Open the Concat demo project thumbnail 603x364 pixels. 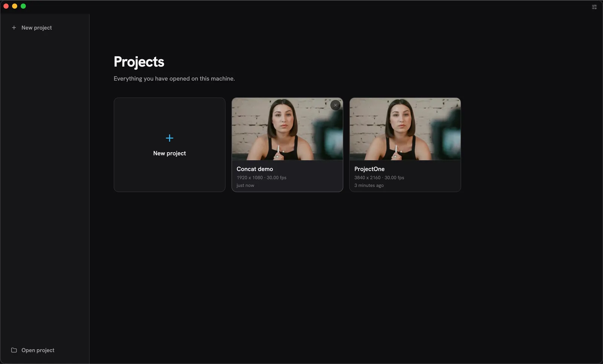tap(287, 129)
